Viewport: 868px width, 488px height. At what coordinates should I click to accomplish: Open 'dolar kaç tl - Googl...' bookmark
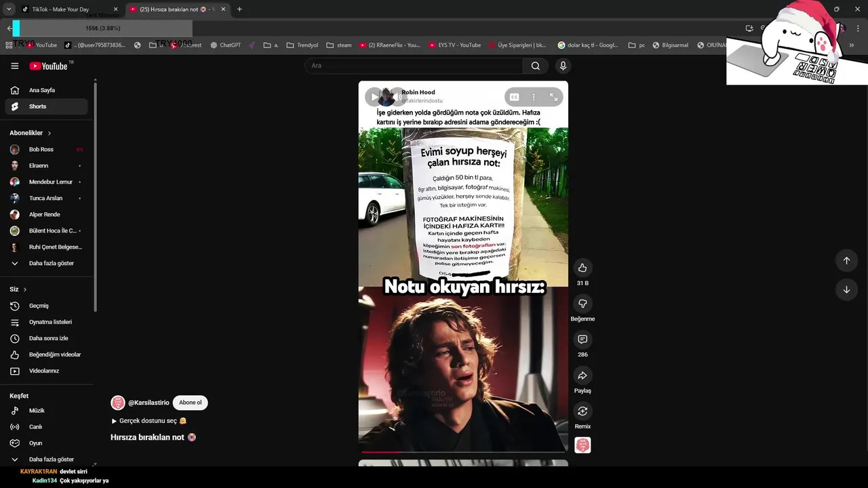(x=588, y=45)
